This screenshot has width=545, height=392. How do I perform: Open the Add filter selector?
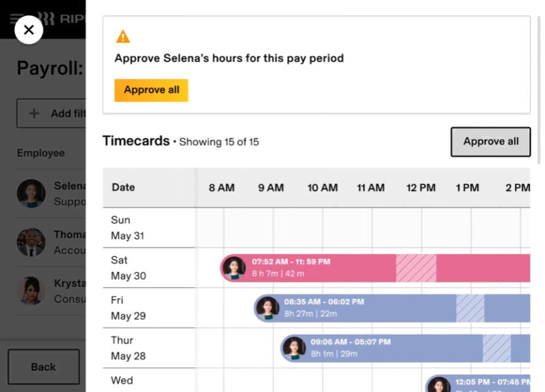pyautogui.click(x=59, y=113)
